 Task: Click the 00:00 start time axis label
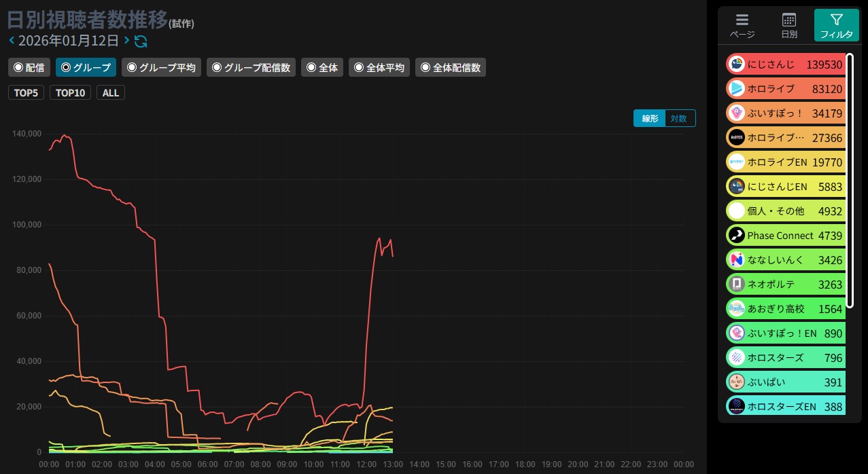pyautogui.click(x=49, y=464)
